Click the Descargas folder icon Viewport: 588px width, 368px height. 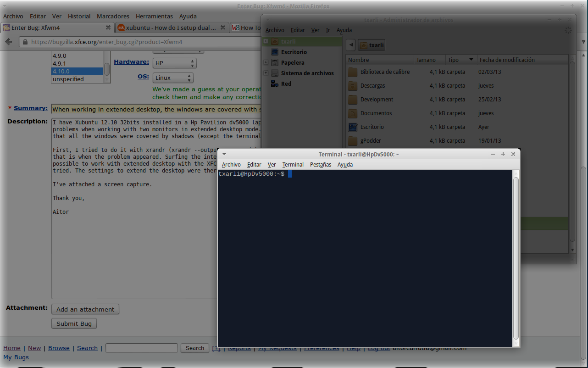(x=352, y=86)
